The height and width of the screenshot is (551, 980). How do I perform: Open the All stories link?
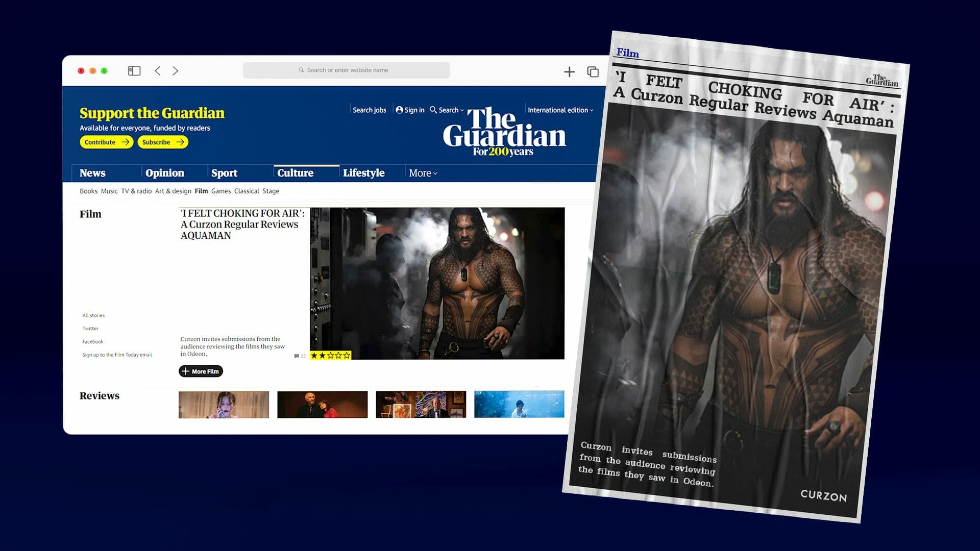point(93,315)
